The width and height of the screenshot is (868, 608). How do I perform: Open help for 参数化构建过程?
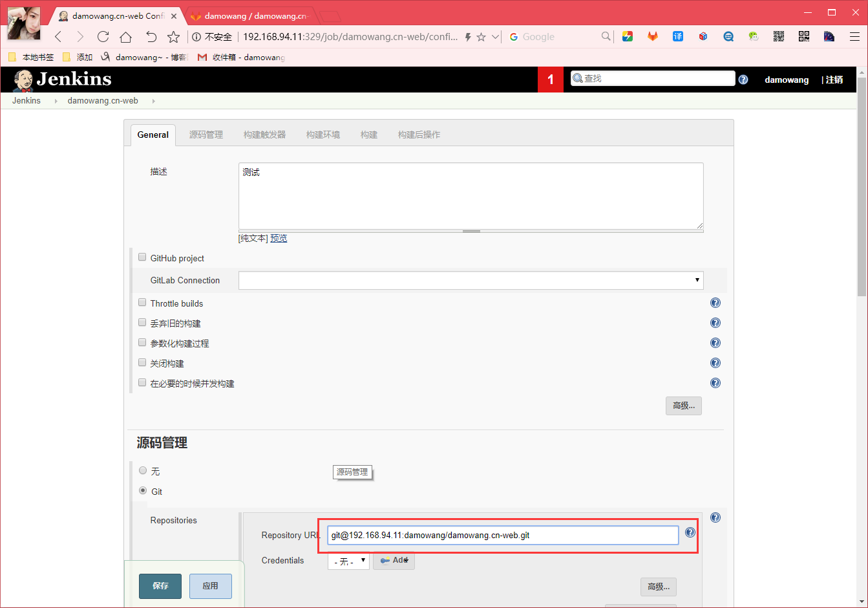(x=715, y=343)
